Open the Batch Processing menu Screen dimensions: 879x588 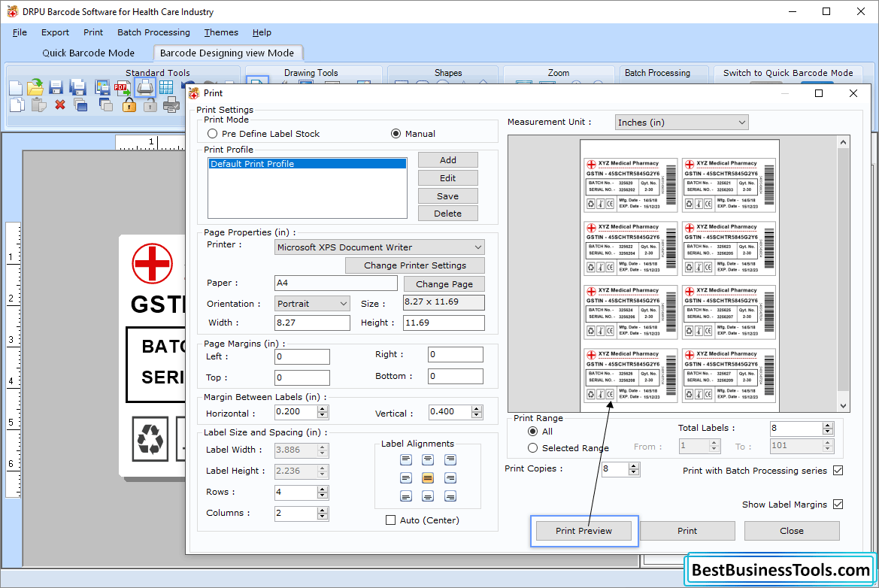pyautogui.click(x=153, y=32)
